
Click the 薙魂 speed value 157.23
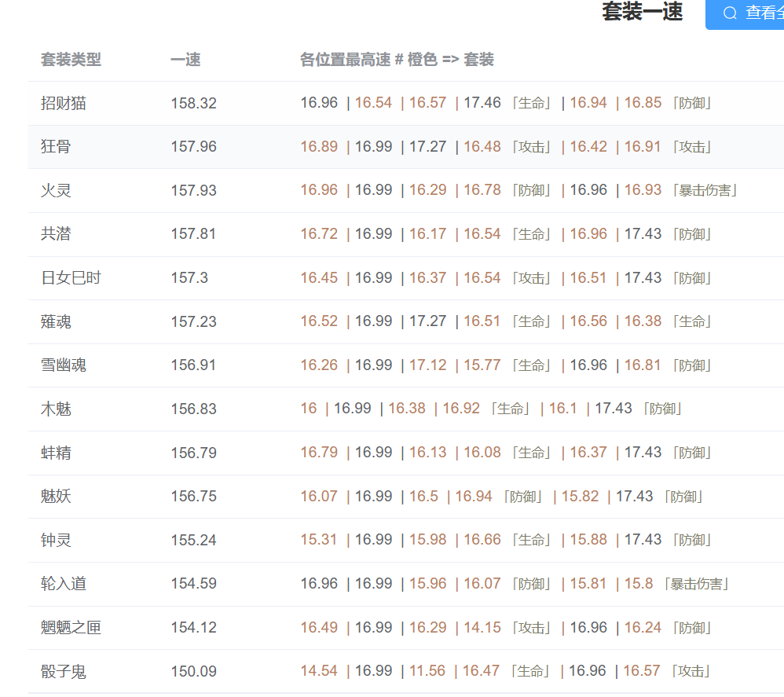click(193, 321)
